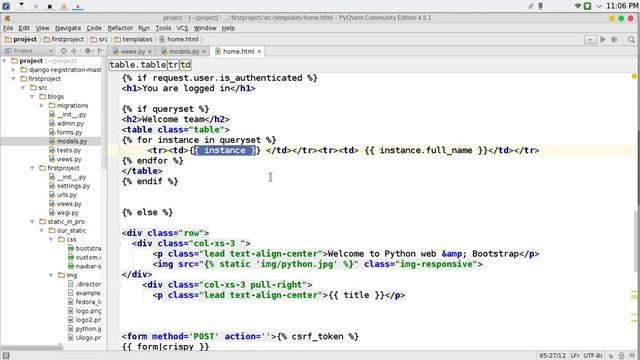Open the Run menu

click(144, 28)
